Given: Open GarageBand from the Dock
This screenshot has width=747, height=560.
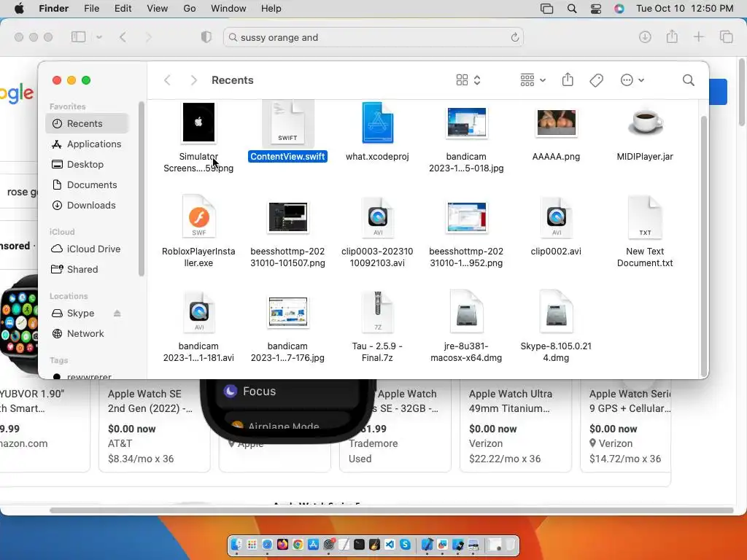Looking at the screenshot, I should pos(374,544).
